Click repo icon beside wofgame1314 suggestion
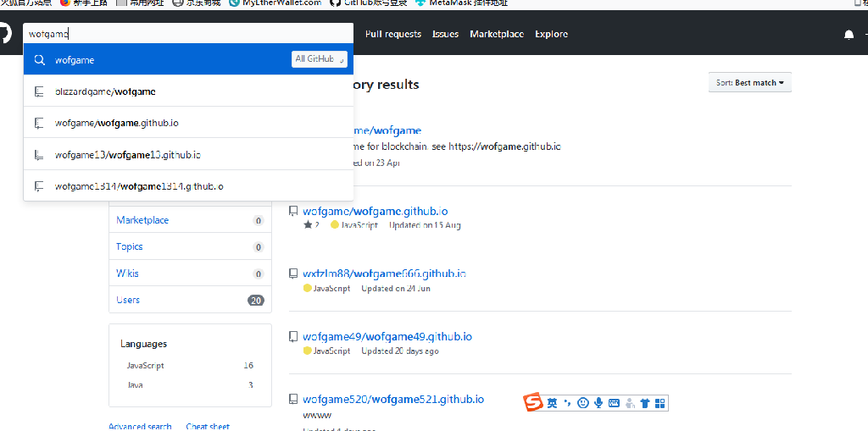Screen dimensions: 868x431 tap(39, 186)
